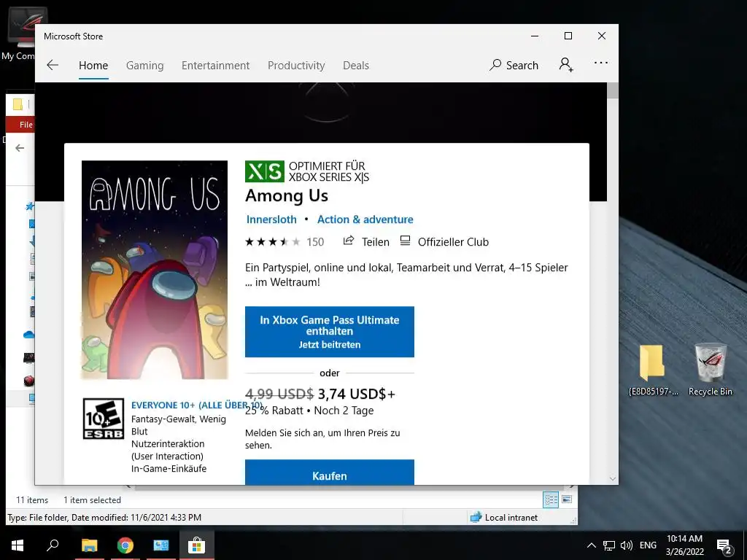Open the File tab in File Explorer

(x=26, y=125)
